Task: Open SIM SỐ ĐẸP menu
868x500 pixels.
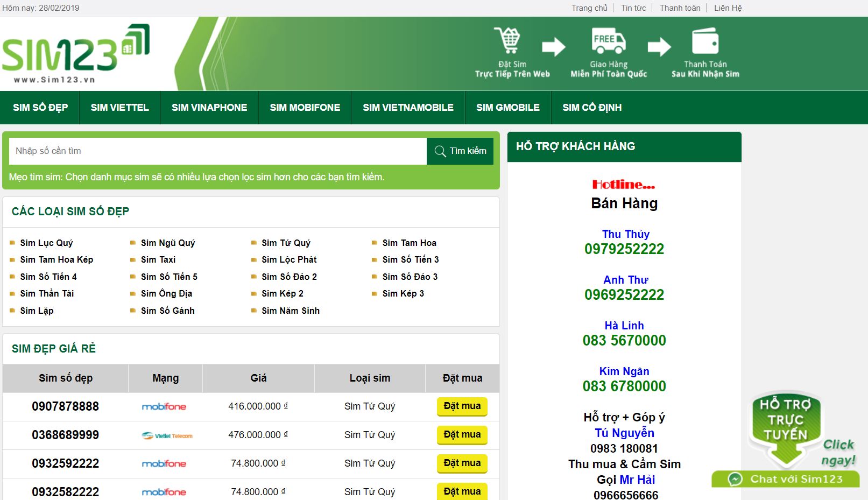Action: tap(40, 108)
